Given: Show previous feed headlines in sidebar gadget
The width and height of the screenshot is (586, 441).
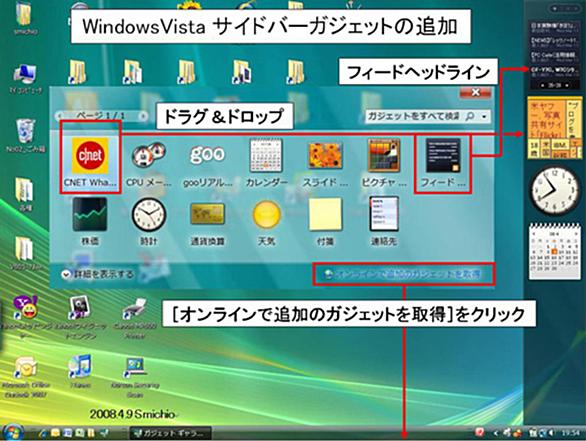Looking at the screenshot, I should click(542, 86).
